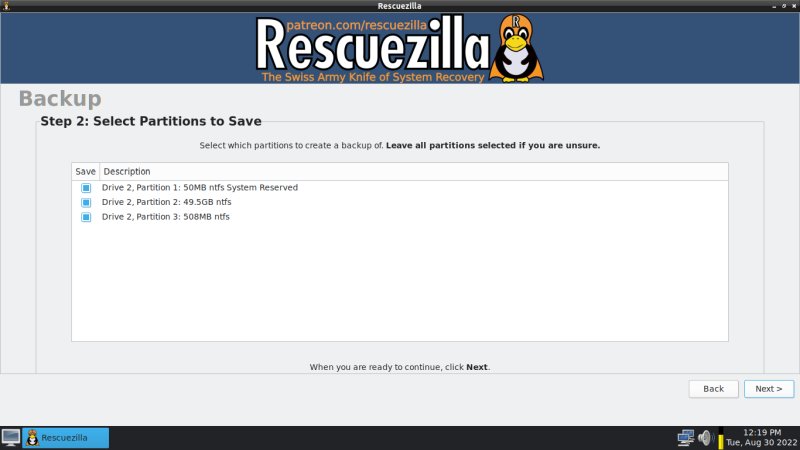Select the Rescuezilla taskbar window button

click(x=65, y=438)
